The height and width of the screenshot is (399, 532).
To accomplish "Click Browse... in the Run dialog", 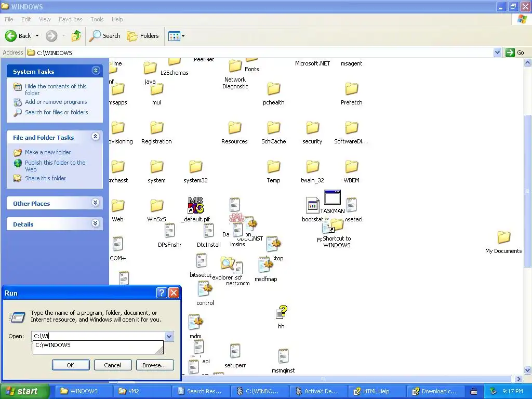I will pos(154,365).
